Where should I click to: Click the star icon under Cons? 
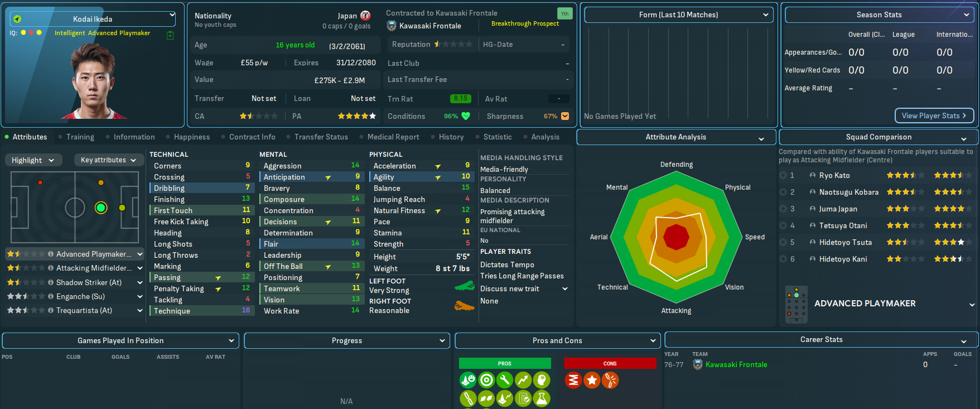click(592, 381)
